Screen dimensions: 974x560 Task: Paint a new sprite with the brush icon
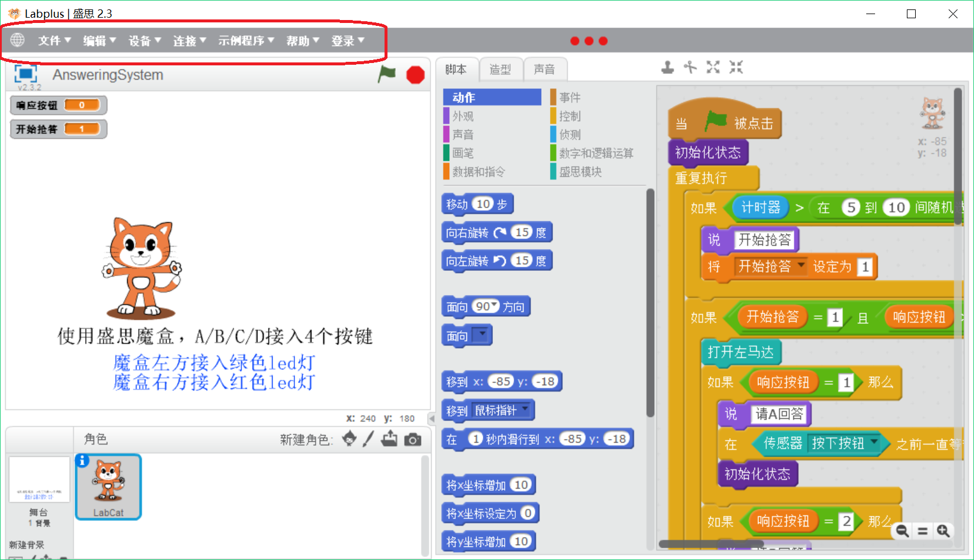[x=369, y=439]
